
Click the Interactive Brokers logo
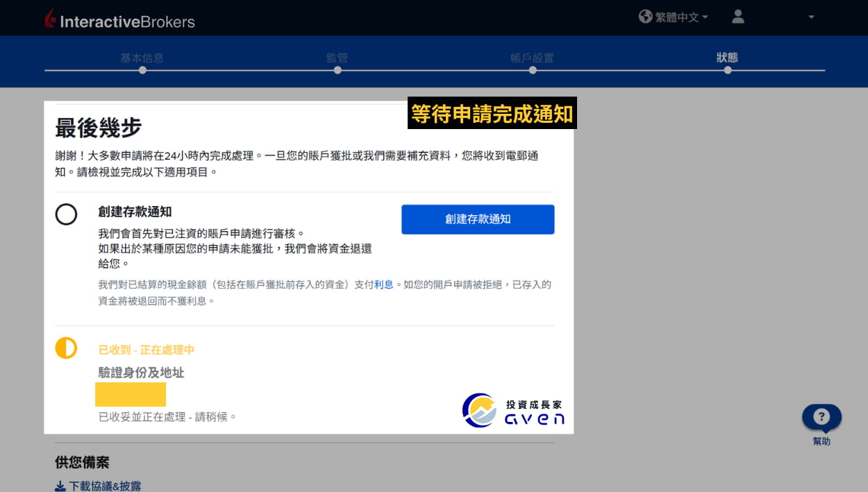[119, 19]
